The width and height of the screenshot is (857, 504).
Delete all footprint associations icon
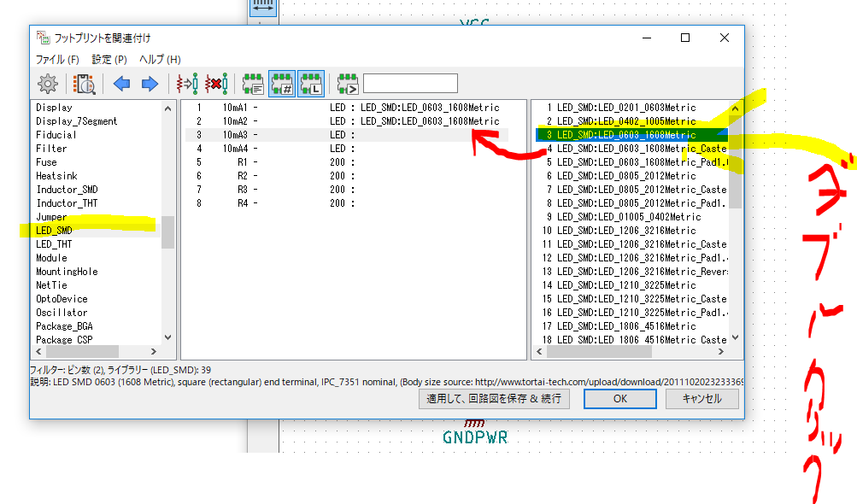[216, 84]
